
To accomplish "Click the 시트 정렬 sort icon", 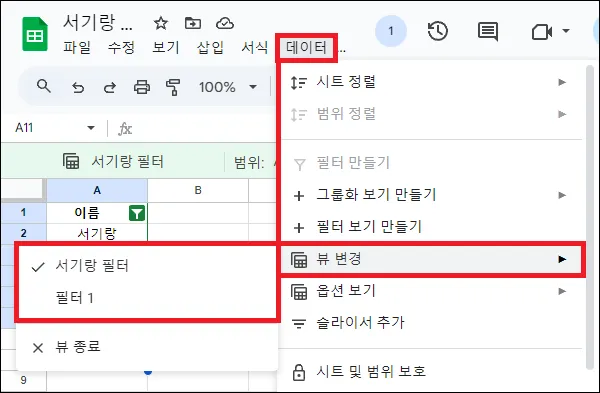I will click(299, 83).
